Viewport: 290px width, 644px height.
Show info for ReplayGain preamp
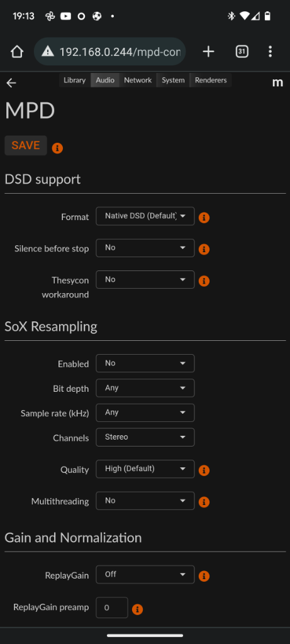click(x=137, y=609)
